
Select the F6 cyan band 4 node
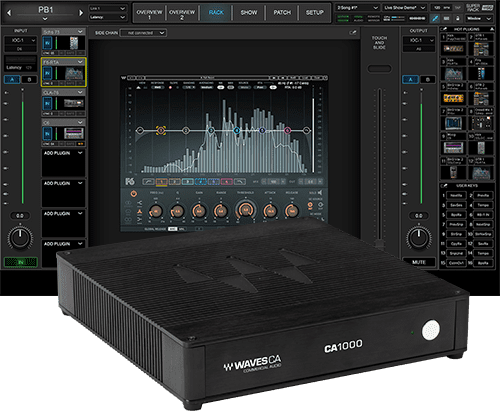(x=237, y=130)
